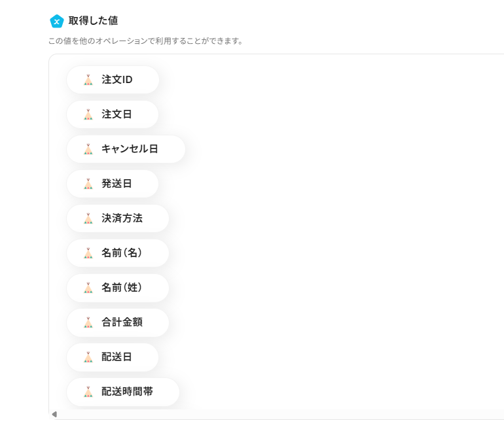This screenshot has width=504, height=448.
Task: Click the teepee icon beside 決済方法
Action: click(88, 218)
